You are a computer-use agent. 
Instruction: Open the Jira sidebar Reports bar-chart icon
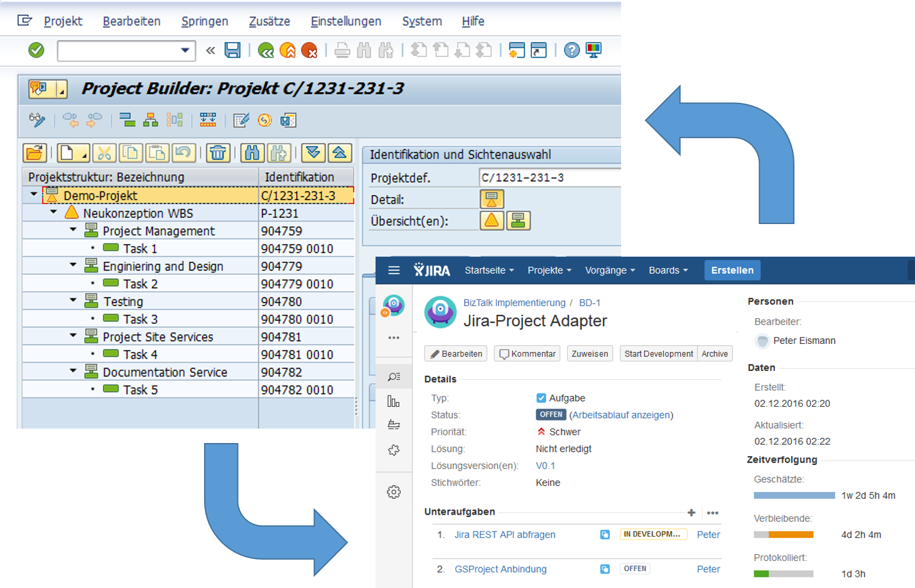(x=394, y=401)
